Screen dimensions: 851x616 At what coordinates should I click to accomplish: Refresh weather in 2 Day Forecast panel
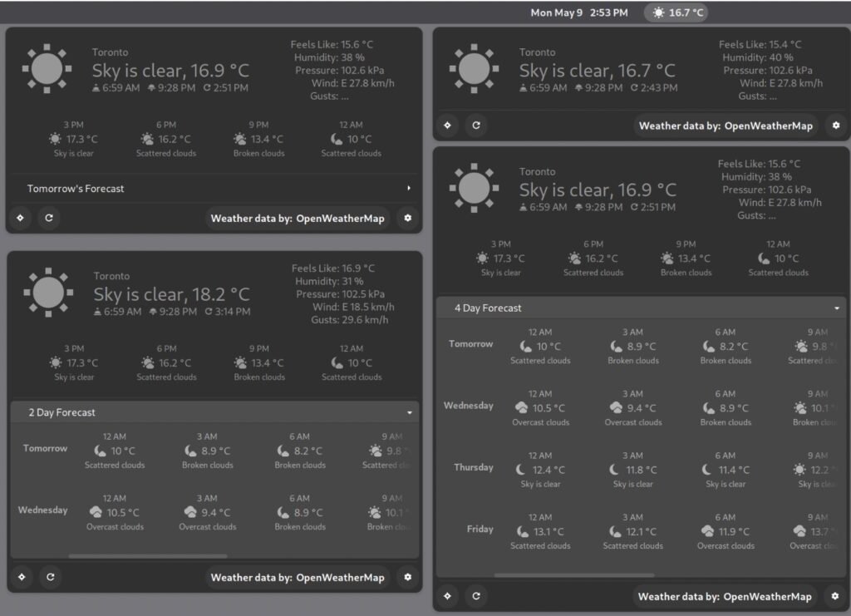pyautogui.click(x=51, y=577)
